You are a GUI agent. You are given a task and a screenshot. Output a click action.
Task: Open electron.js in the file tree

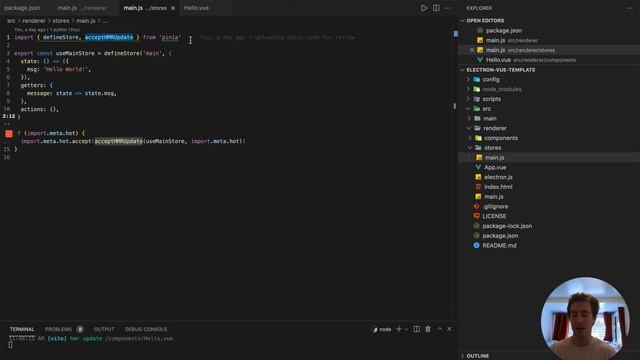[x=498, y=177]
